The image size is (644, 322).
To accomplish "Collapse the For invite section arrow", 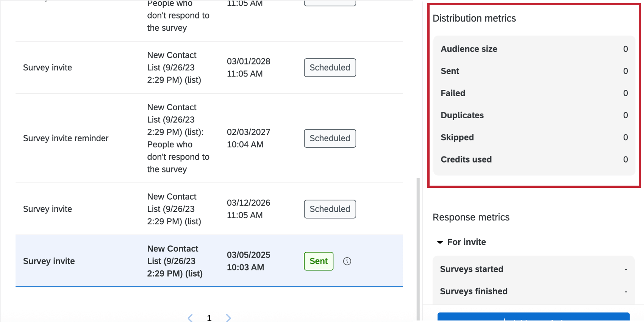I will point(440,242).
